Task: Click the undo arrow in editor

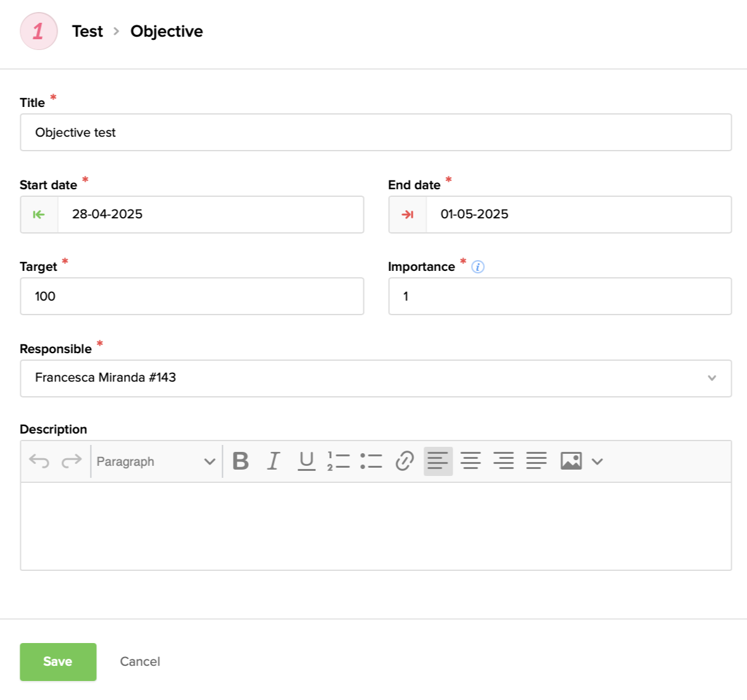Action: 39,461
